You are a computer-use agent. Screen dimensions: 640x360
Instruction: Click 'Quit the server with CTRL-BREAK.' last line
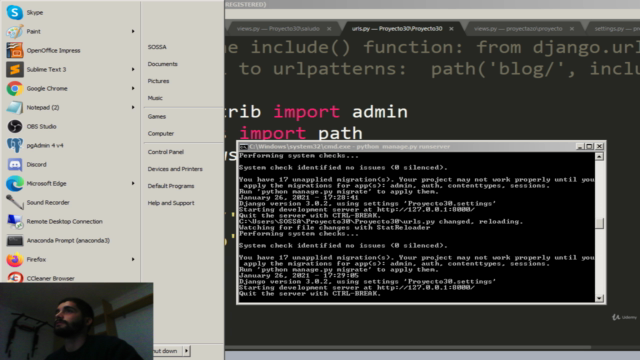tap(309, 293)
